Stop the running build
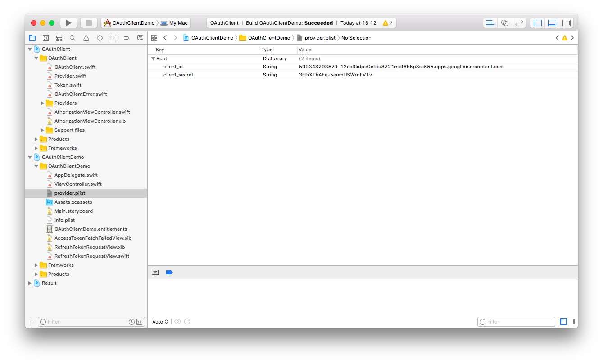 [x=89, y=23]
